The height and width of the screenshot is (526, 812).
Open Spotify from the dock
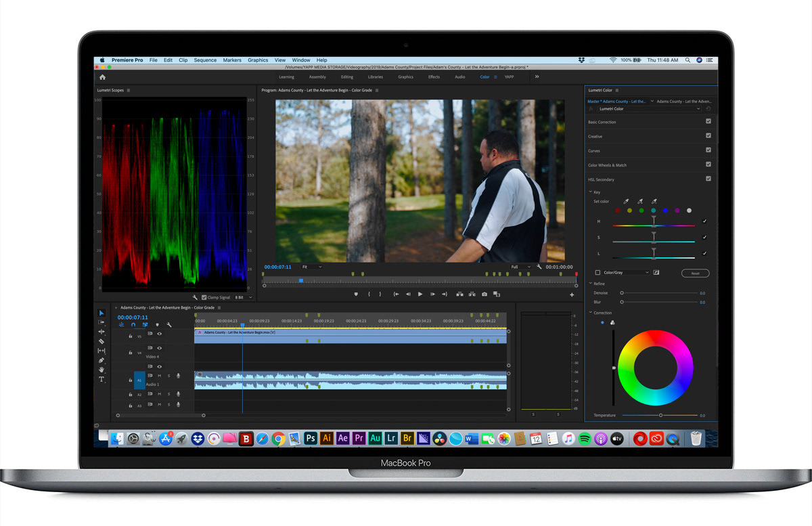point(585,439)
